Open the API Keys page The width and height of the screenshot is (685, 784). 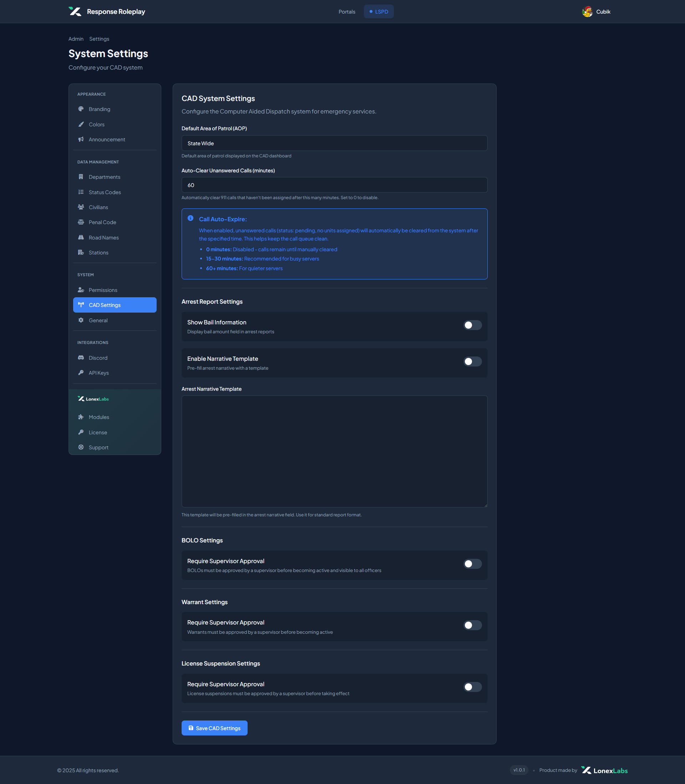[x=115, y=372]
